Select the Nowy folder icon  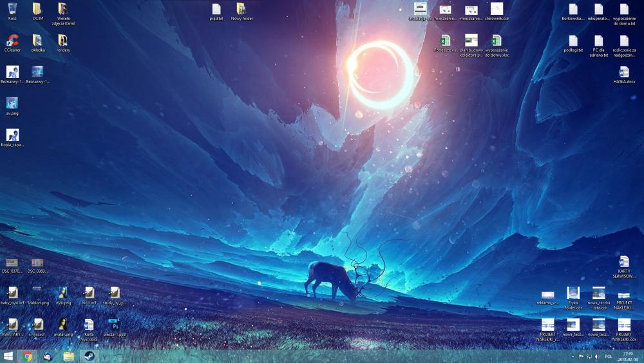coord(241,9)
